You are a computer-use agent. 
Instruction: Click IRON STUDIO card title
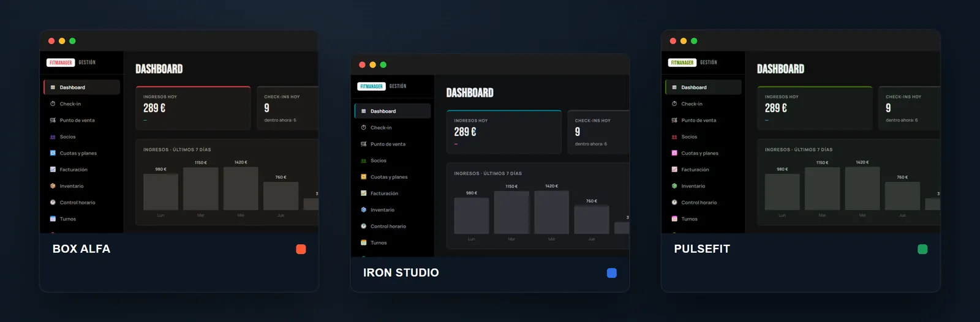401,273
